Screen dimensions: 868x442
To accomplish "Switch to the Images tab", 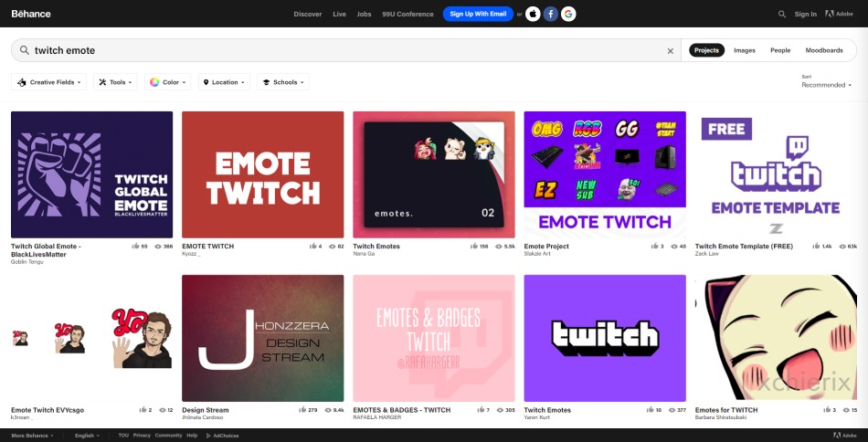I will (x=745, y=50).
